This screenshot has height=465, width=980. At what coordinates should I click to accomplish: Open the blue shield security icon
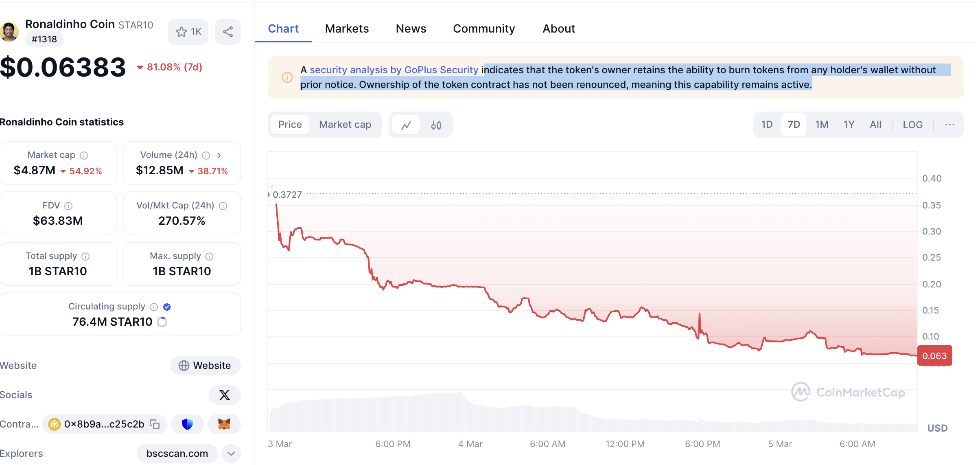[187, 424]
